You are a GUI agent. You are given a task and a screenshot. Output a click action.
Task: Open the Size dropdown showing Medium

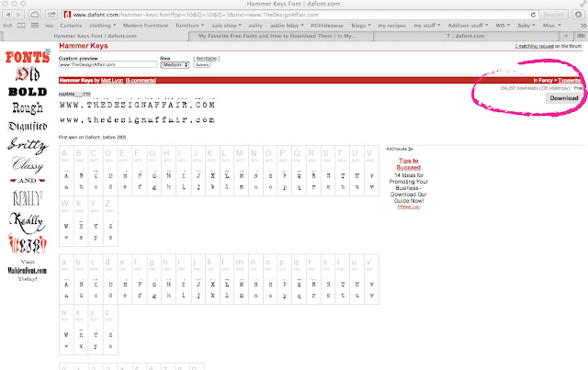[x=175, y=65]
